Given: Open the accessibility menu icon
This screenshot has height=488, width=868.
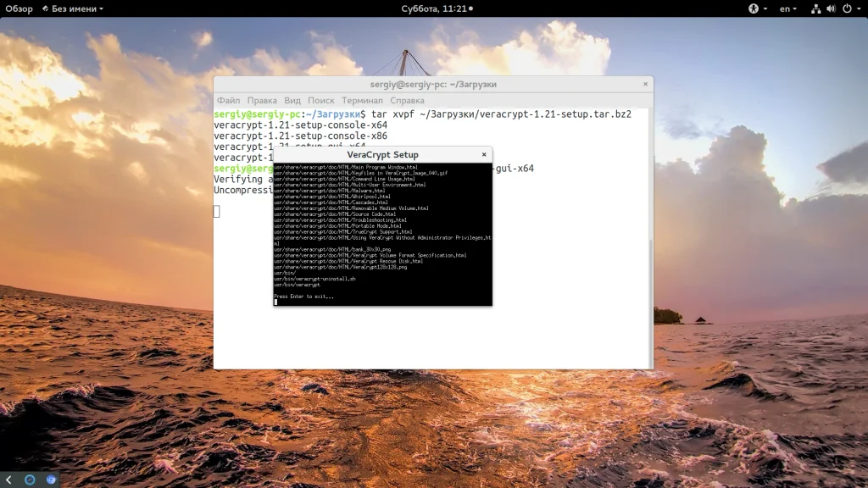Looking at the screenshot, I should pos(753,8).
